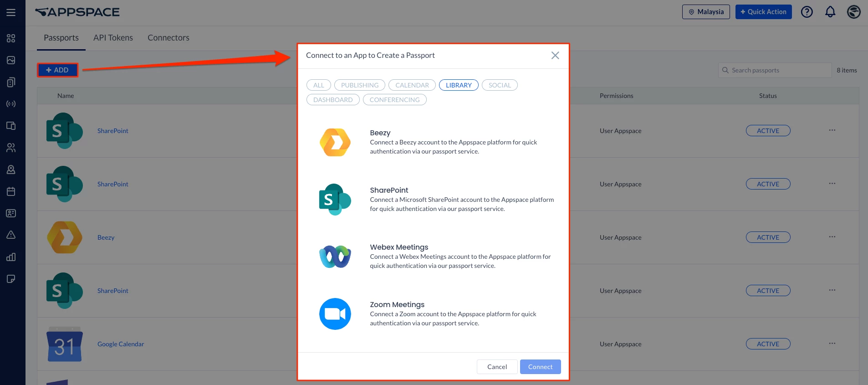Select the Webex Meetings title text
The height and width of the screenshot is (385, 868).
tap(399, 247)
